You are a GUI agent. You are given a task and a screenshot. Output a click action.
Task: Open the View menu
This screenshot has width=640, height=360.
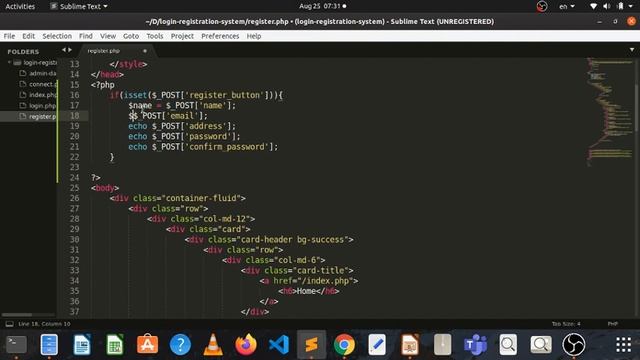pyautogui.click(x=108, y=36)
